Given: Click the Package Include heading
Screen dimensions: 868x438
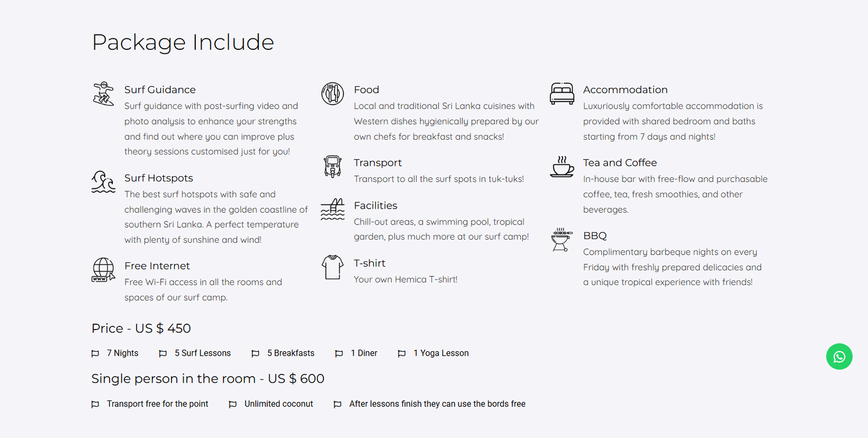Looking at the screenshot, I should 183,42.
